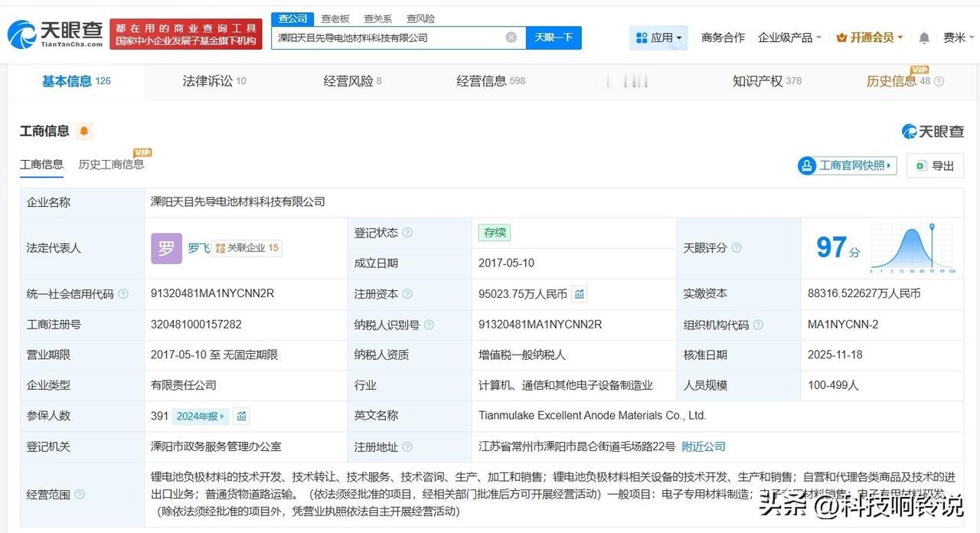Viewport: 980px width, 533px height.
Task: Click the 导出 export button
Action: tap(935, 165)
